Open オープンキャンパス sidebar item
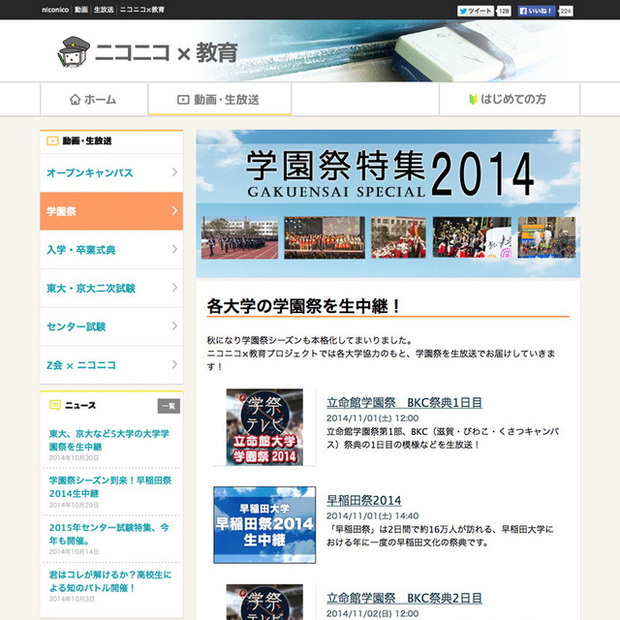This screenshot has height=620, width=620. [112, 173]
